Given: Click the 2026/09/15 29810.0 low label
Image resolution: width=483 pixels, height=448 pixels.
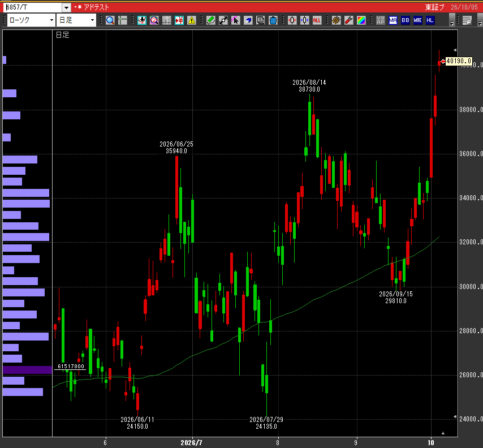Looking at the screenshot, I should tap(395, 298).
